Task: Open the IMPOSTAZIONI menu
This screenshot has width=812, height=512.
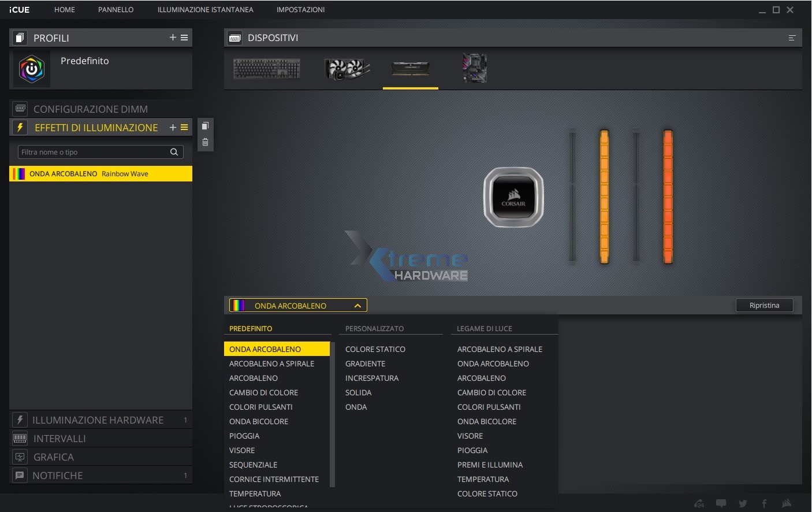Action: coord(300,10)
